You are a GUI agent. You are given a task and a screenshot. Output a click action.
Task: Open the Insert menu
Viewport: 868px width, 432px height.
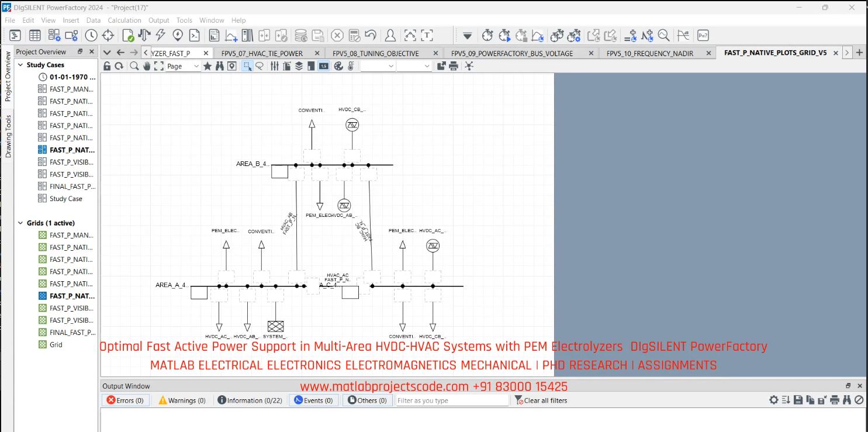click(x=71, y=20)
